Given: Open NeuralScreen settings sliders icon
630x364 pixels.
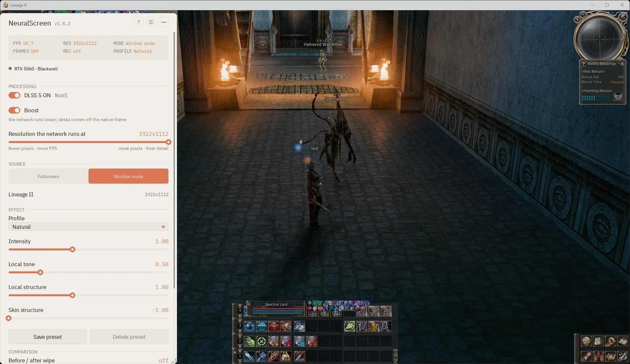Looking at the screenshot, I should (151, 22).
